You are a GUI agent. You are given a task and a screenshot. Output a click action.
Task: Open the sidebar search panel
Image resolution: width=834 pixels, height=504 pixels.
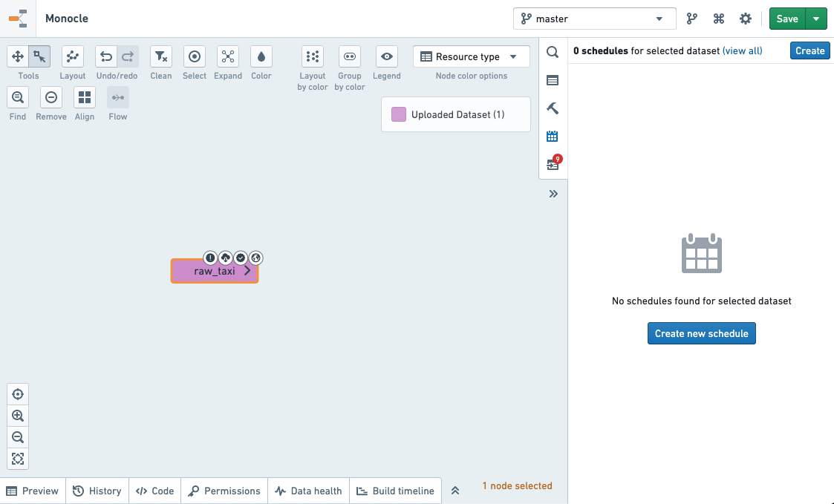pos(553,51)
